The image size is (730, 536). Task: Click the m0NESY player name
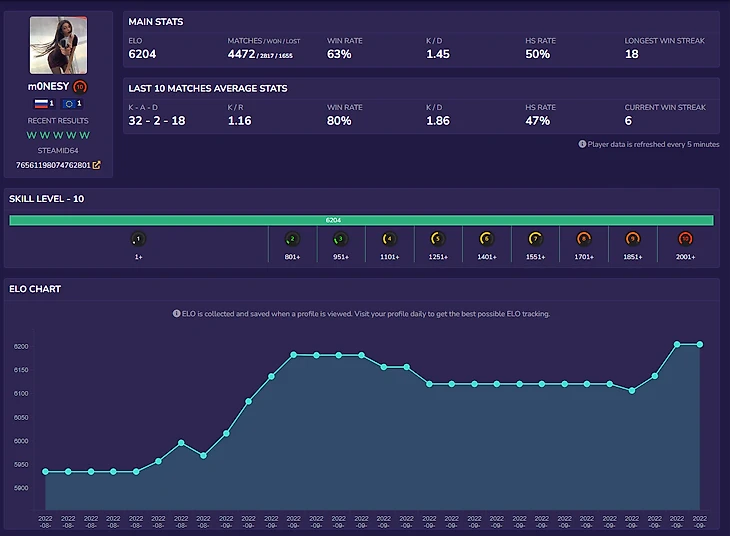(x=48, y=87)
